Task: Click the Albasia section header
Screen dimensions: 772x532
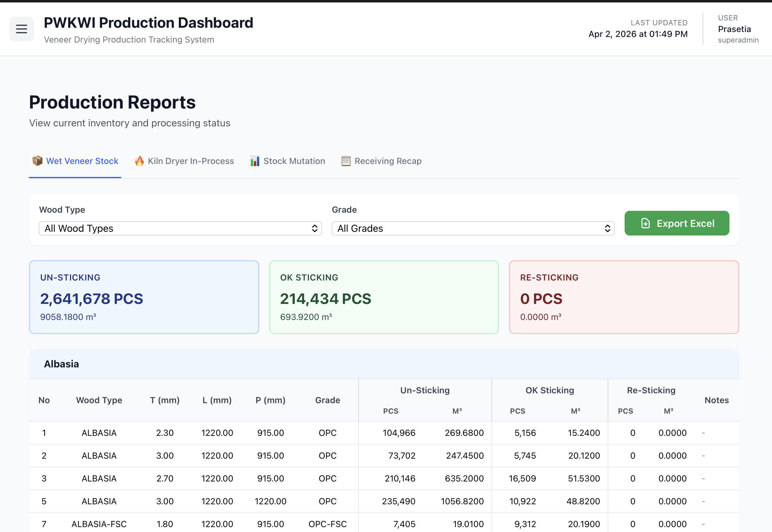Action: point(62,364)
